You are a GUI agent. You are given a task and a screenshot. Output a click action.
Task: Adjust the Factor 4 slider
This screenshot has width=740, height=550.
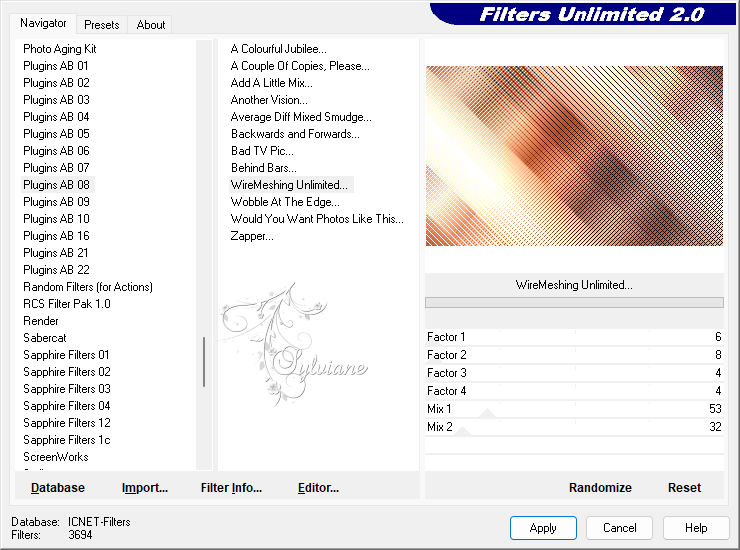click(574, 391)
